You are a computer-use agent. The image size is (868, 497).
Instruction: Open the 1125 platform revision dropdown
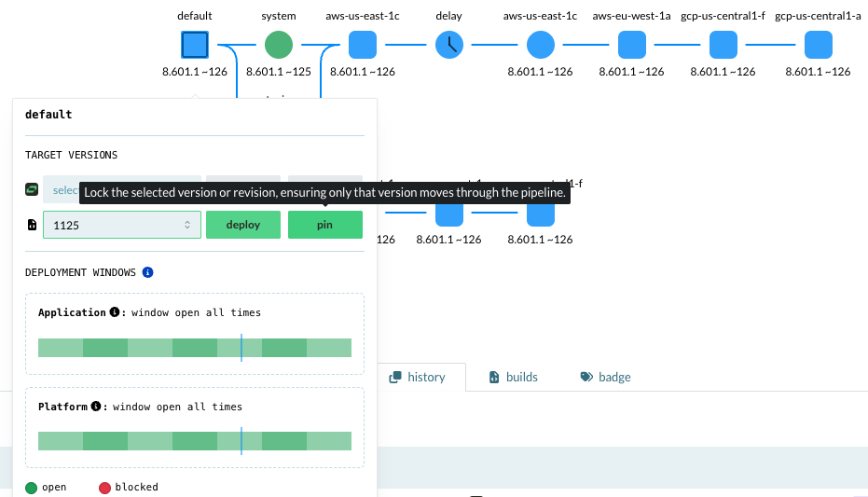pos(122,225)
